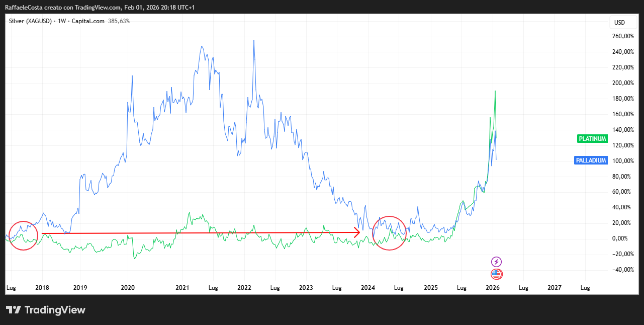Click the 2023 label on time axis
The height and width of the screenshot is (325, 644).
306,288
